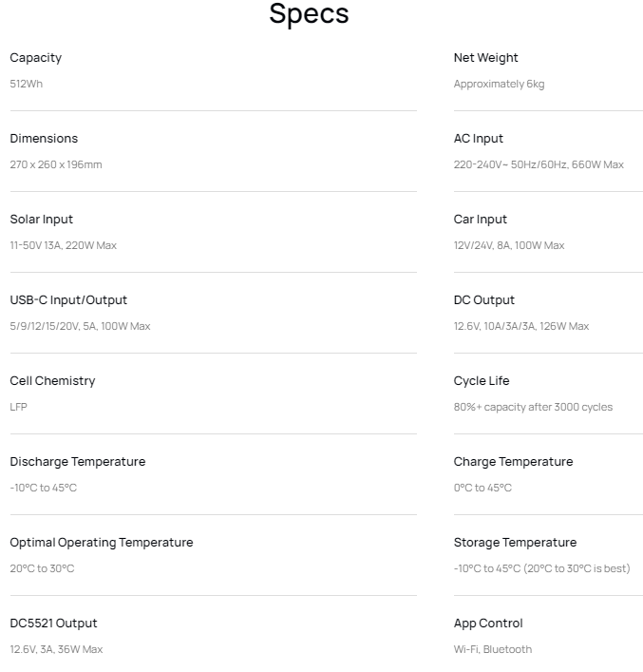Click the Cycle Life 3000 cycles value
Screen dimensions: 643x672
(534, 407)
